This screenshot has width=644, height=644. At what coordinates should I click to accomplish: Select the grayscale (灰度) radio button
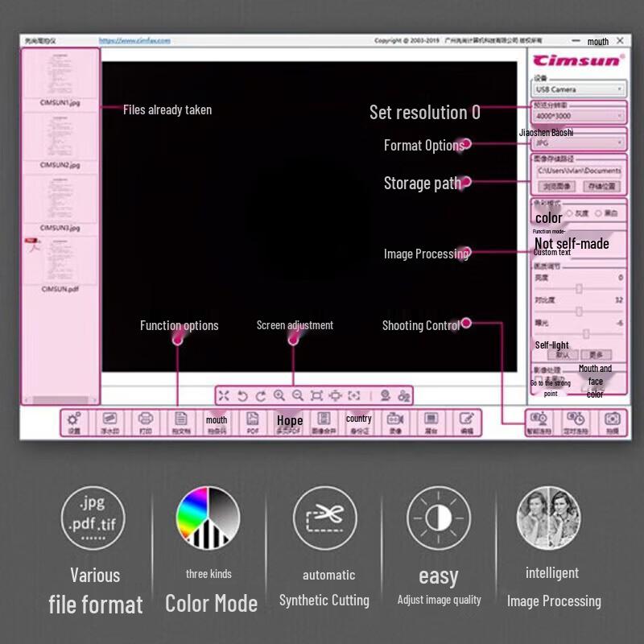click(x=570, y=213)
